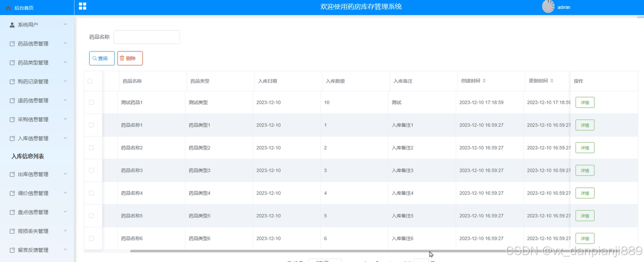Expand 药品类型管理 menu chevron

(65, 62)
